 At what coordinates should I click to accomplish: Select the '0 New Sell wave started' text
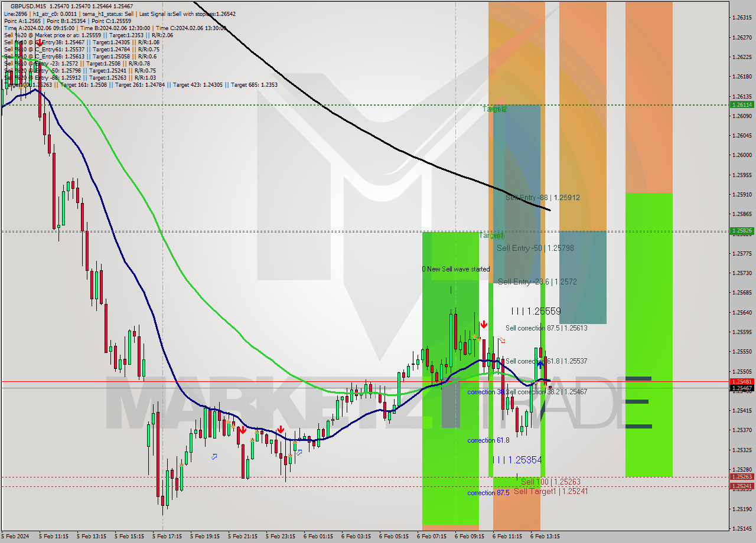(x=456, y=269)
